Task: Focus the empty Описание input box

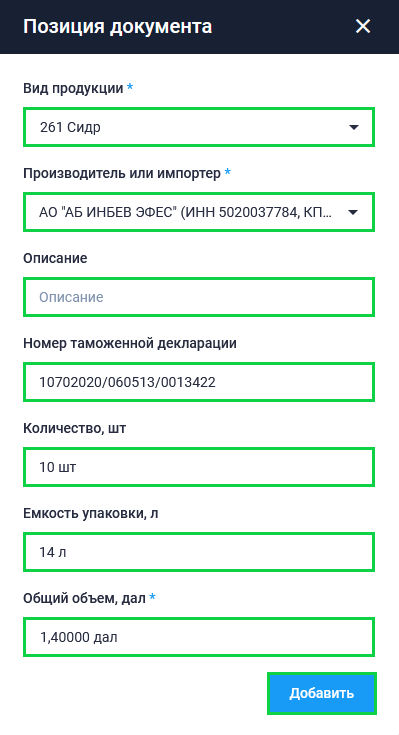Action: pyautogui.click(x=199, y=297)
